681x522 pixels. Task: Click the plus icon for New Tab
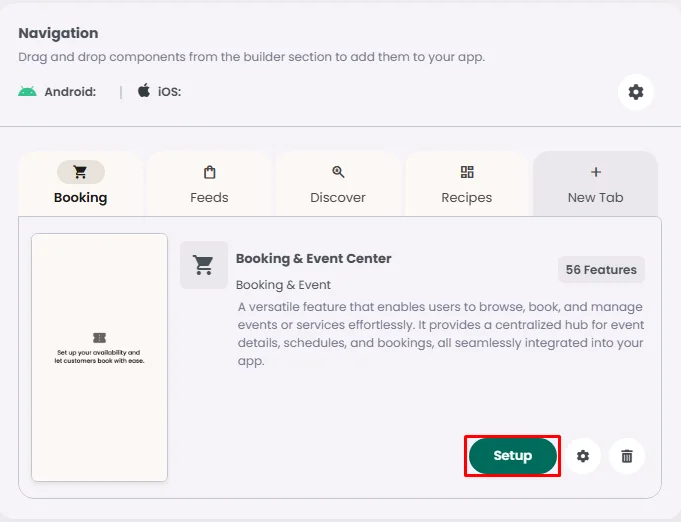point(596,172)
